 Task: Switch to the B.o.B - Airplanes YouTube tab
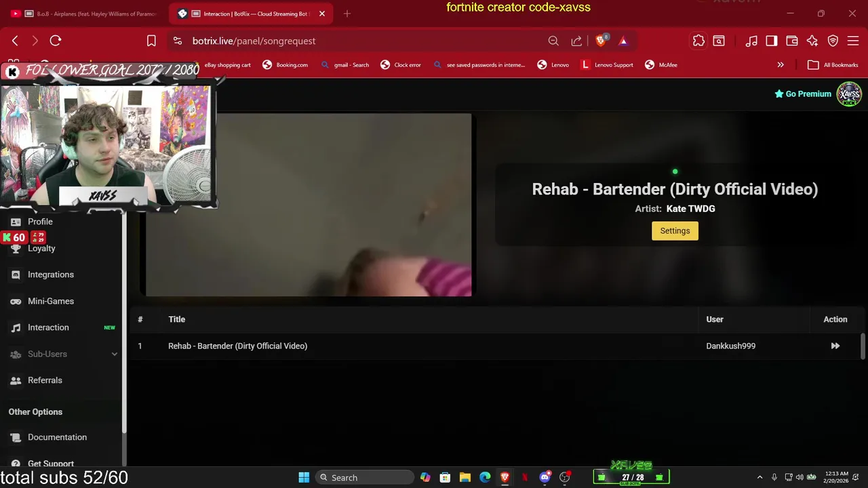pos(85,14)
